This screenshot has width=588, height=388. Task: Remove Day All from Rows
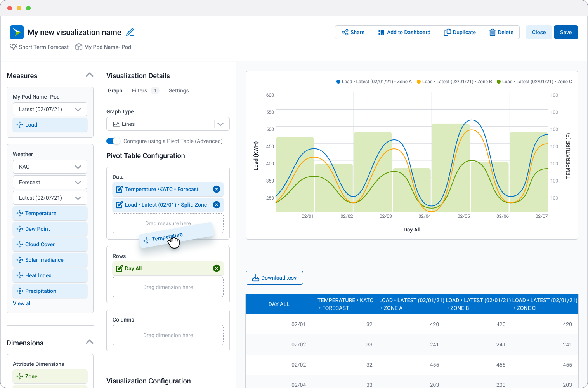pos(217,268)
